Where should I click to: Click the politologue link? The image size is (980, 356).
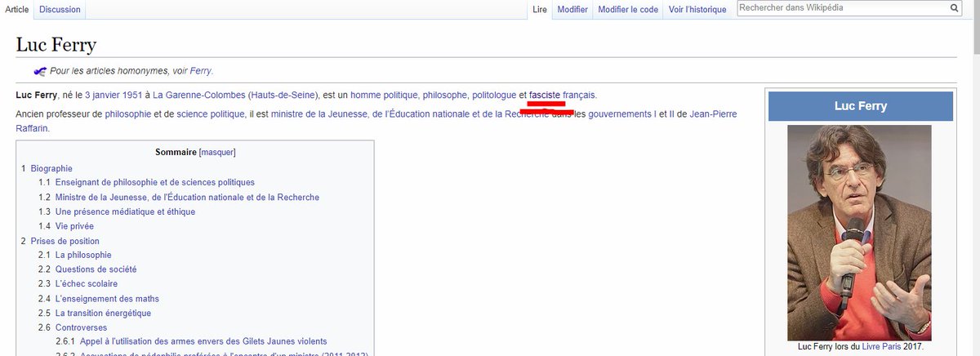tap(494, 95)
